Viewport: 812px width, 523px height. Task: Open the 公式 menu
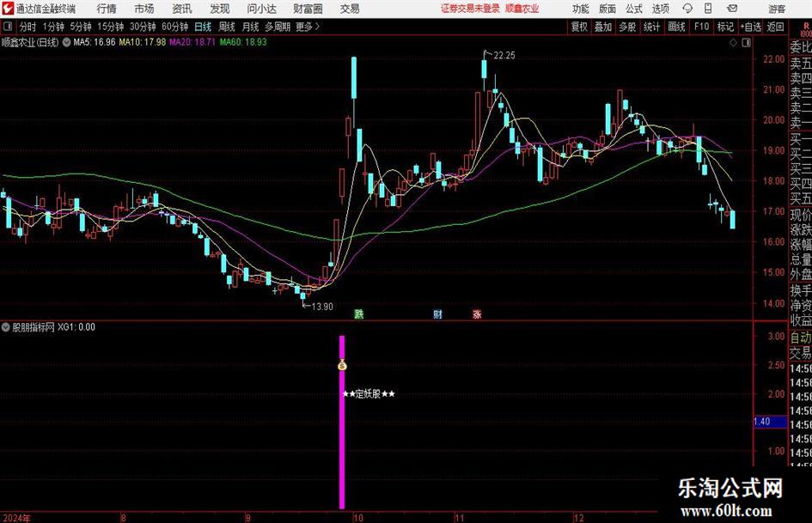(634, 9)
